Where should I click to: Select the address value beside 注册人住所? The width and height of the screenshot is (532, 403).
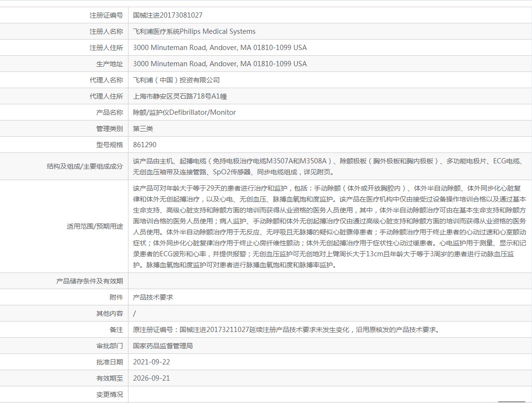[x=220, y=48]
